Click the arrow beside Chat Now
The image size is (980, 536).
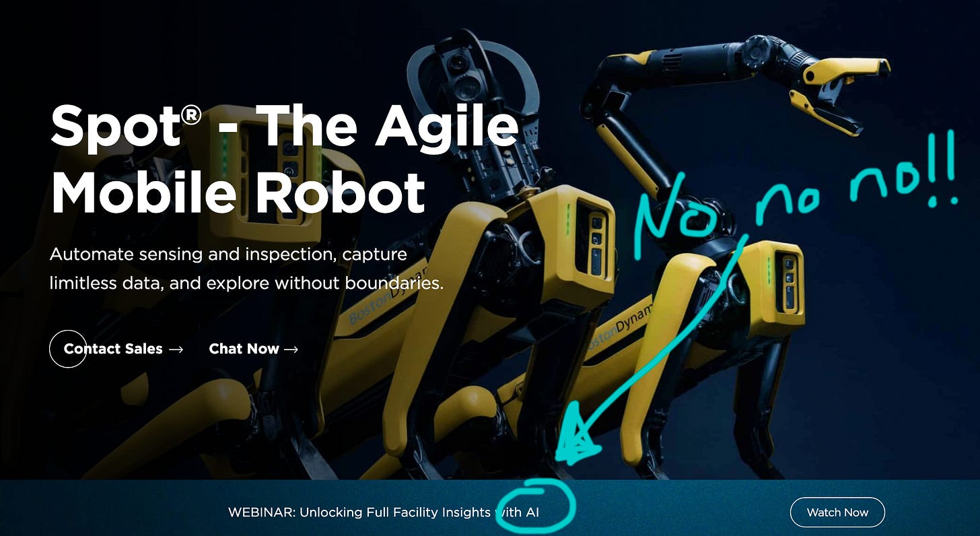tap(291, 349)
